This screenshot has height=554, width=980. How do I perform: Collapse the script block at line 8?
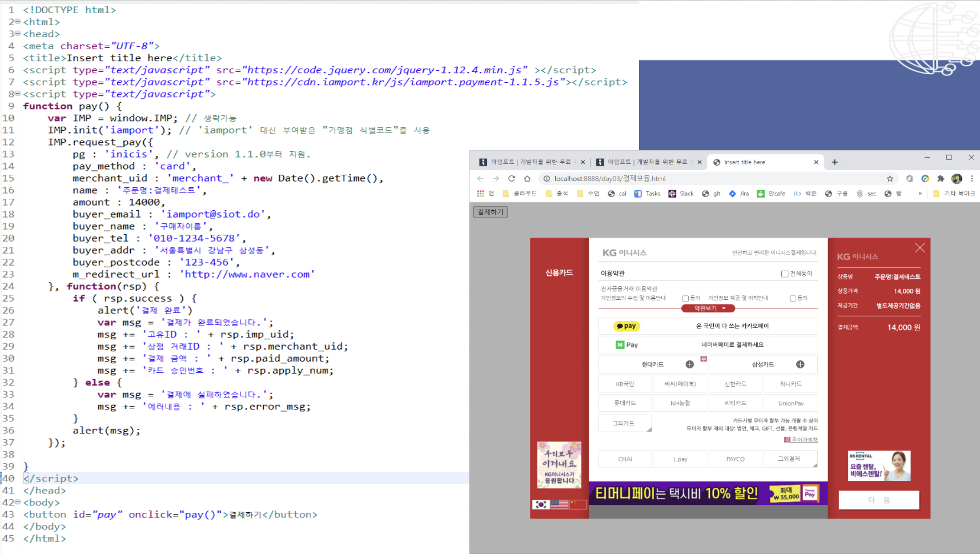18,94
